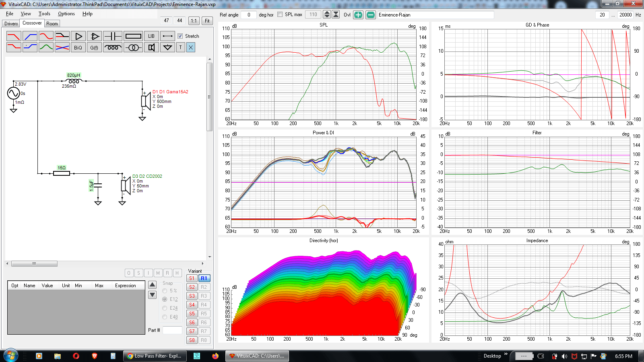Add a resistor component
The image size is (644, 362).
point(133,36)
